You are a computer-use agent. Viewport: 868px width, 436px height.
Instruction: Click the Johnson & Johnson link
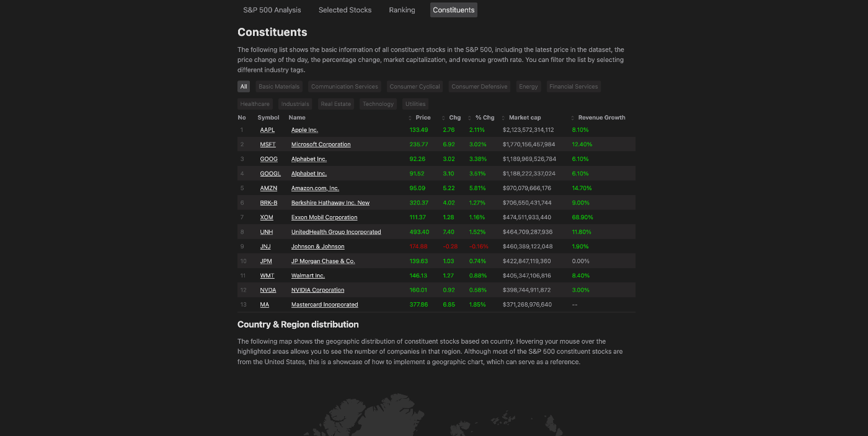point(318,246)
